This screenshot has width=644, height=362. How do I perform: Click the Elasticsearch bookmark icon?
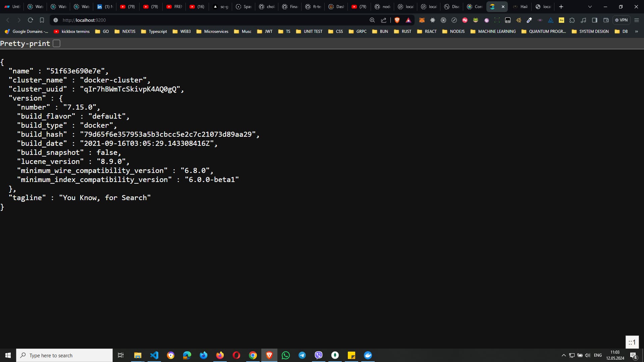click(493, 6)
